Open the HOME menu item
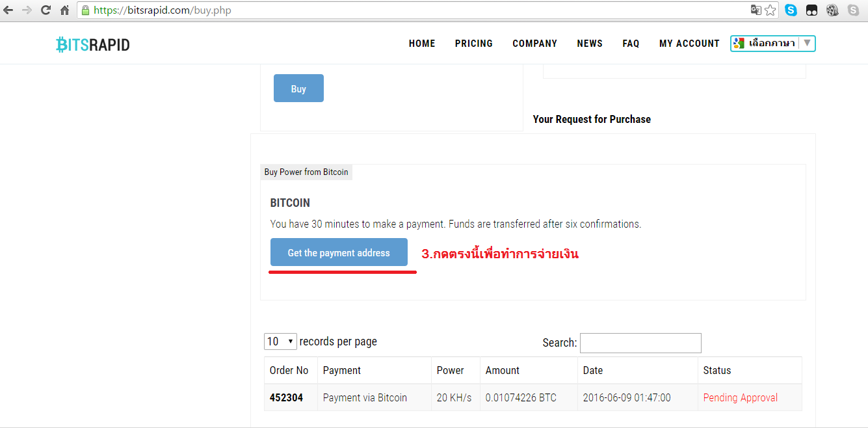Image resolution: width=868 pixels, height=428 pixels. (422, 44)
